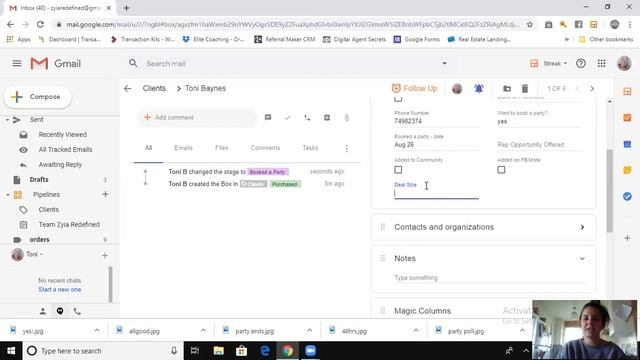The width and height of the screenshot is (640, 360).
Task: Click the add-ons plus in side panel
Action: coord(627,238)
